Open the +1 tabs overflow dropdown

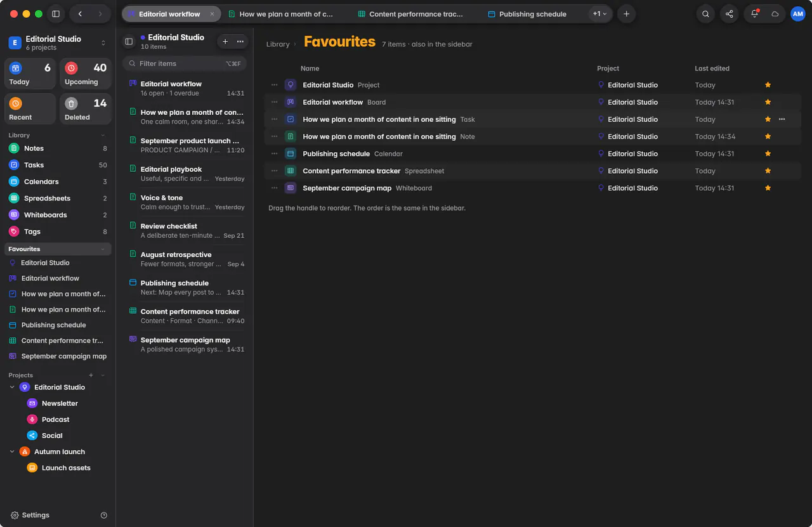pyautogui.click(x=599, y=14)
